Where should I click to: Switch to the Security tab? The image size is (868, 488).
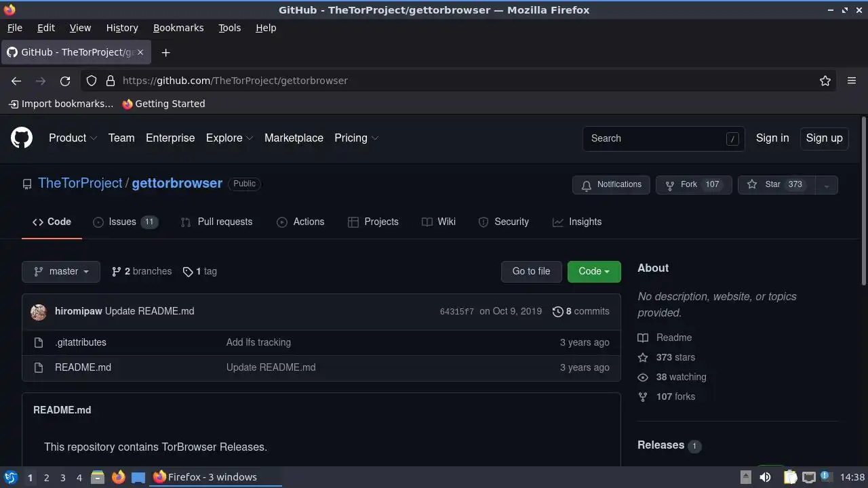coord(504,222)
